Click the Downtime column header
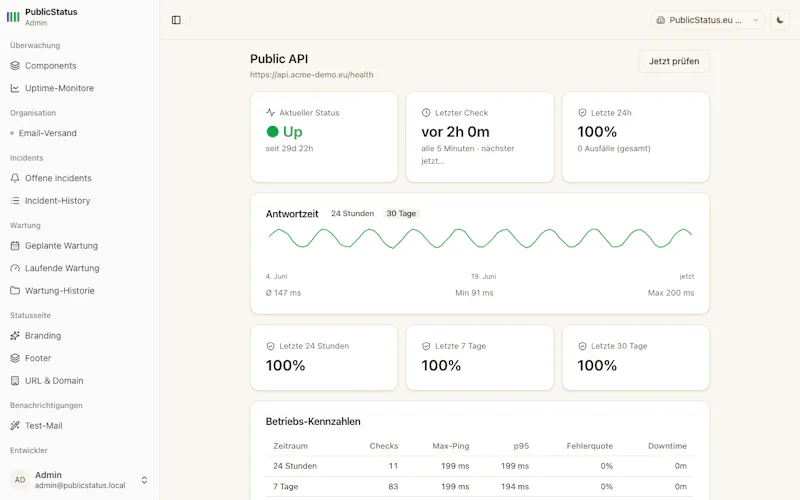 (667, 445)
